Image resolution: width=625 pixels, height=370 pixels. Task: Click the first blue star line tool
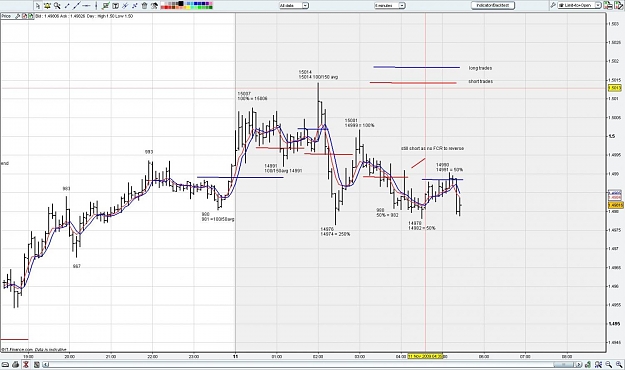(125, 6)
